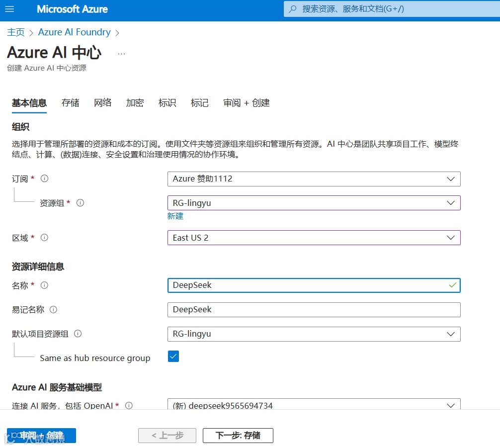The width and height of the screenshot is (500, 448).
Task: Show info tooltip for 默认项目资源组
Action: 78,334
